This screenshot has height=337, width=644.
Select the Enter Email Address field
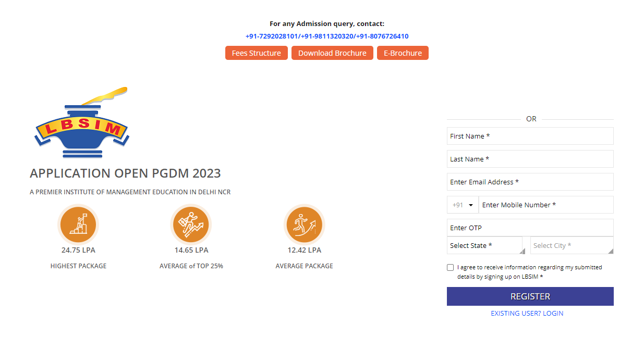coord(530,182)
